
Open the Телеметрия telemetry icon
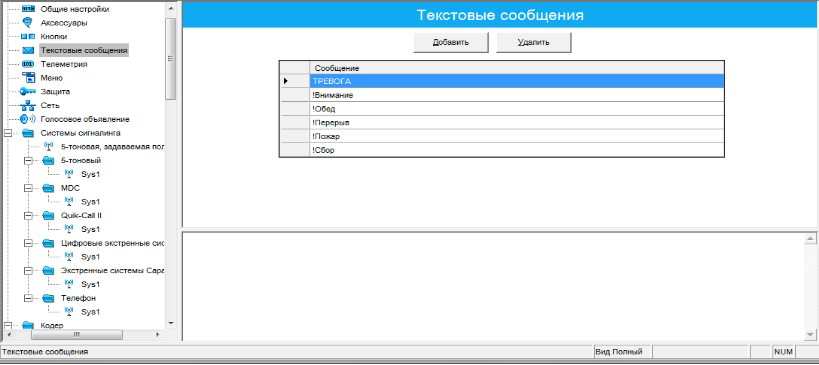click(x=28, y=64)
